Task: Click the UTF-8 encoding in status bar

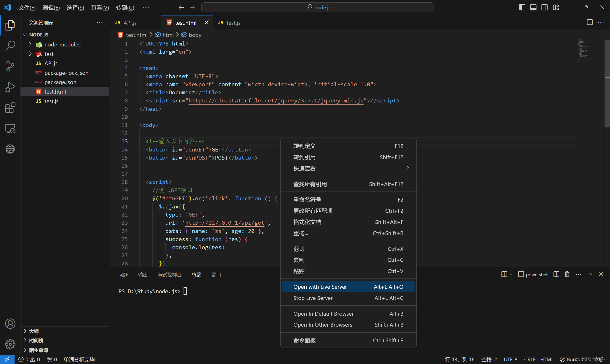Action: pyautogui.click(x=510, y=359)
